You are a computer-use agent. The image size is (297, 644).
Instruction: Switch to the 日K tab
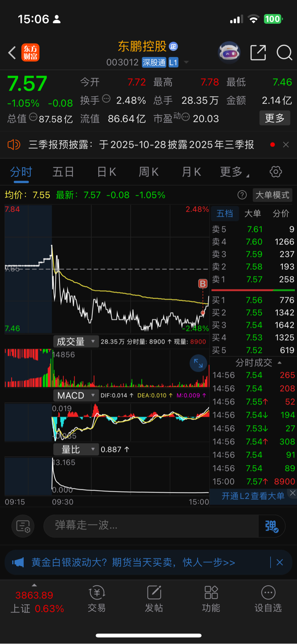click(x=106, y=172)
